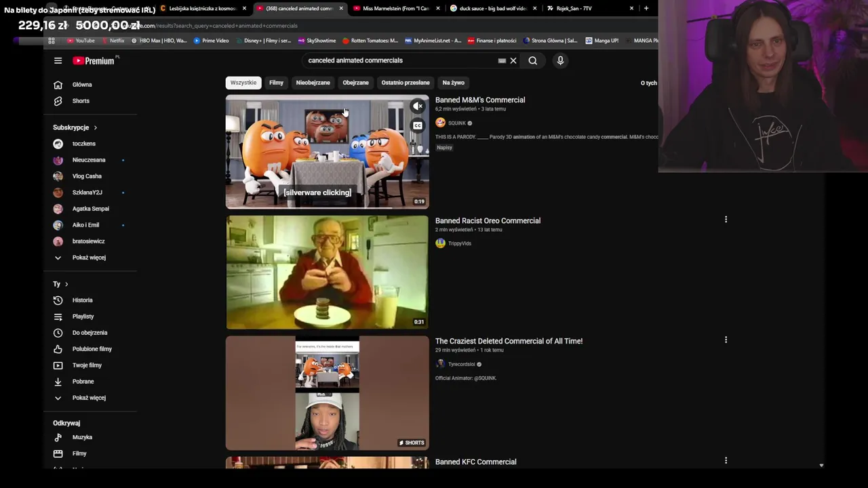The height and width of the screenshot is (488, 868).
Task: Open Banned Racist Oreo Commercial title
Action: tap(488, 220)
